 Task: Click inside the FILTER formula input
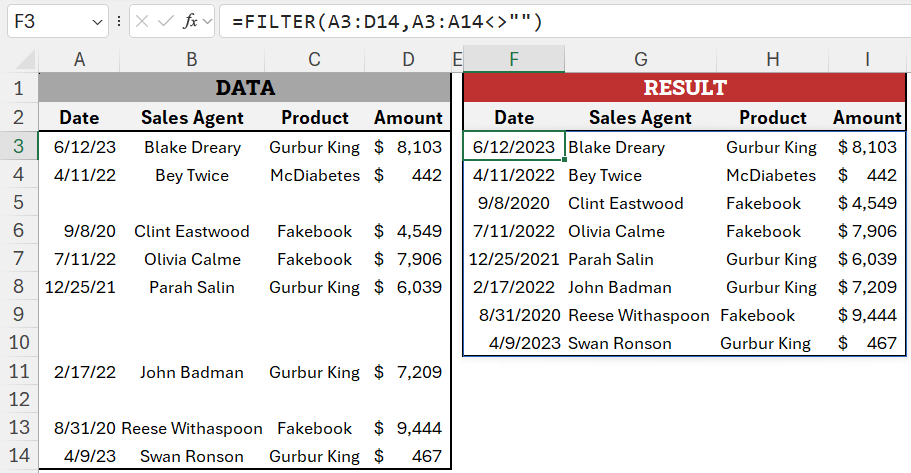(x=564, y=22)
